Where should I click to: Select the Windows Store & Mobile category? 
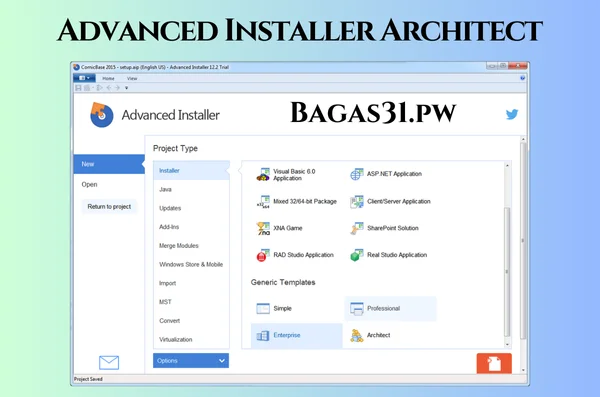point(191,265)
